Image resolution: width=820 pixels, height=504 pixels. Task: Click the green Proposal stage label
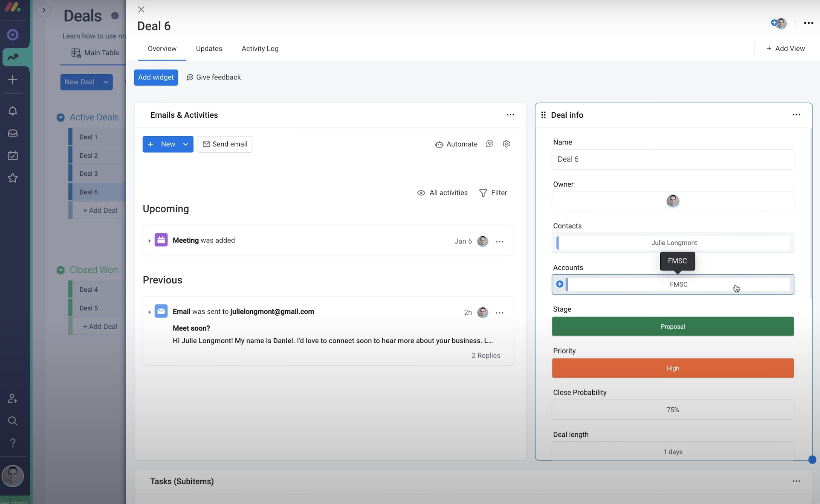click(672, 326)
